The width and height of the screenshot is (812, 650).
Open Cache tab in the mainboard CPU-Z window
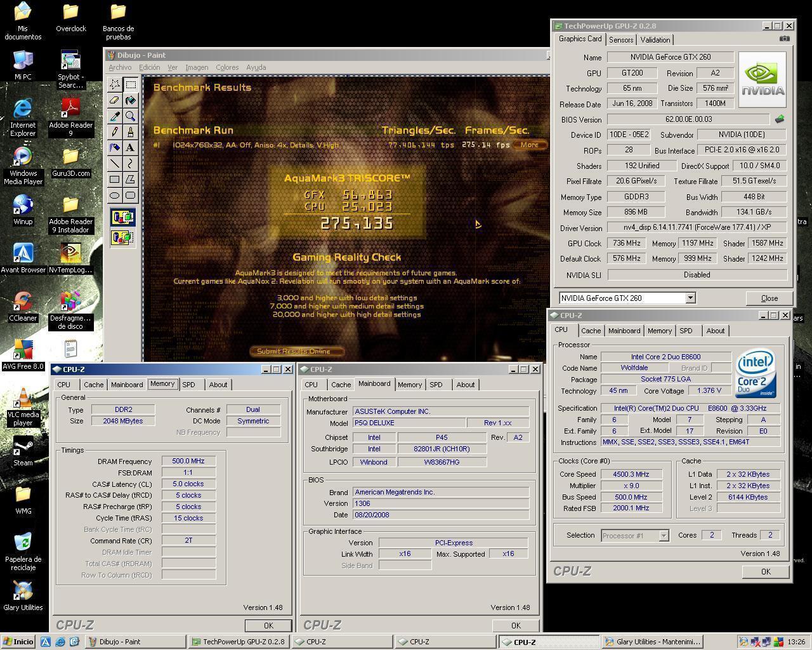point(341,385)
